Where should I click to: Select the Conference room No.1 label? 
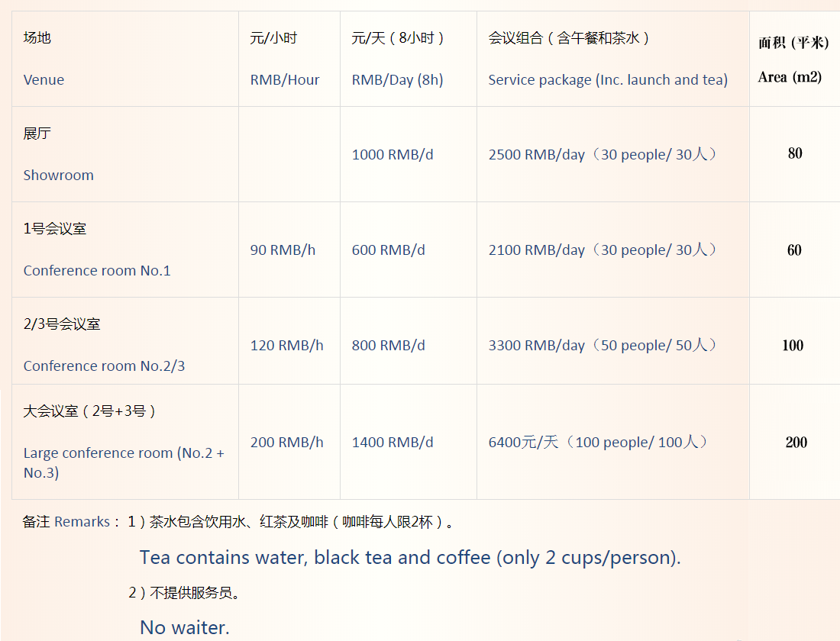pyautogui.click(x=97, y=270)
